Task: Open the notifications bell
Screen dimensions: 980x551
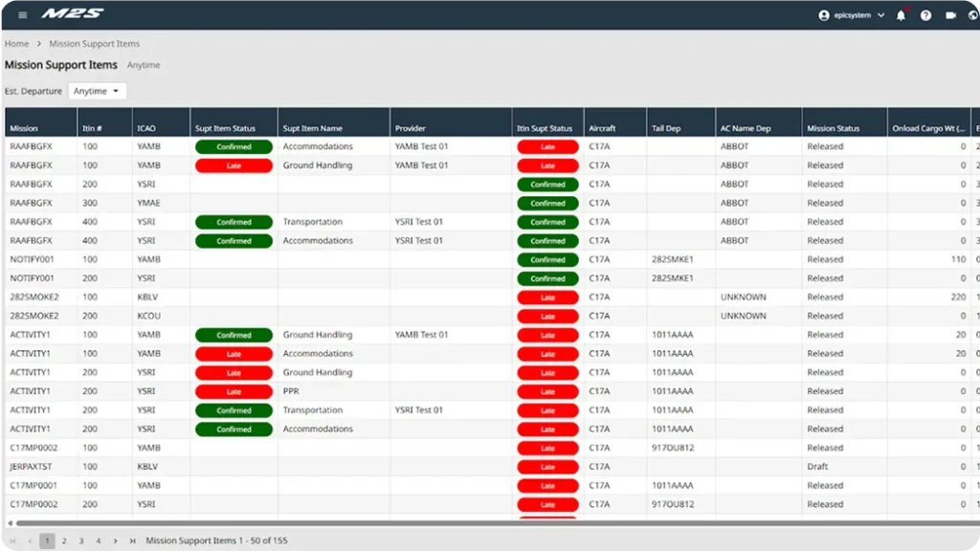Action: 901,15
